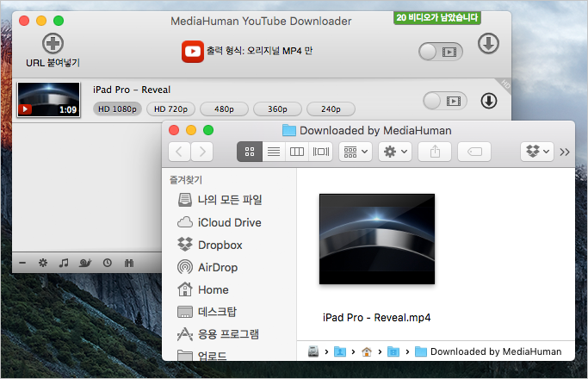Open 데스크탑 in sidebar

[229, 312]
